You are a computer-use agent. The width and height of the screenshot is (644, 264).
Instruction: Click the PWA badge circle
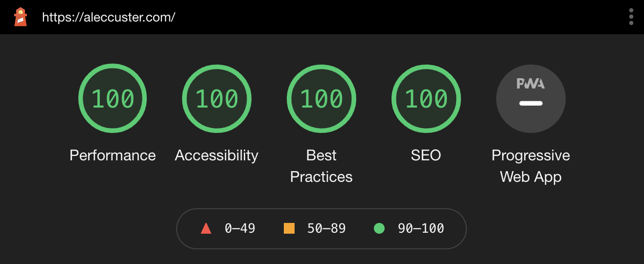(531, 99)
